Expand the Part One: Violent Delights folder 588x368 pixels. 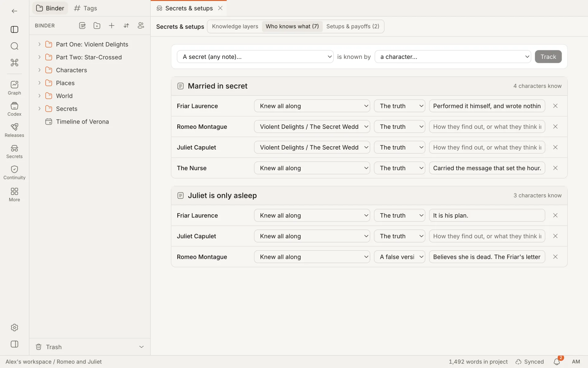click(39, 44)
